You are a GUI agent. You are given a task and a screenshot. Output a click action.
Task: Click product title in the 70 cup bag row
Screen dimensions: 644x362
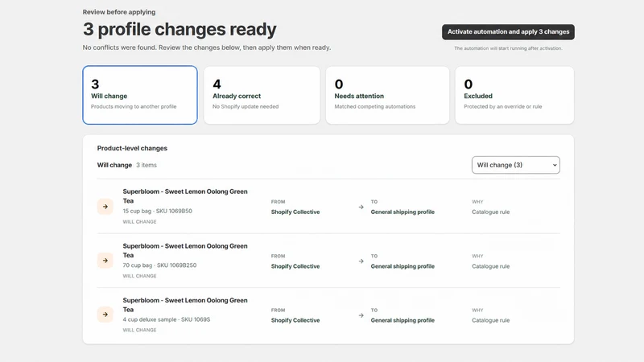[185, 250]
